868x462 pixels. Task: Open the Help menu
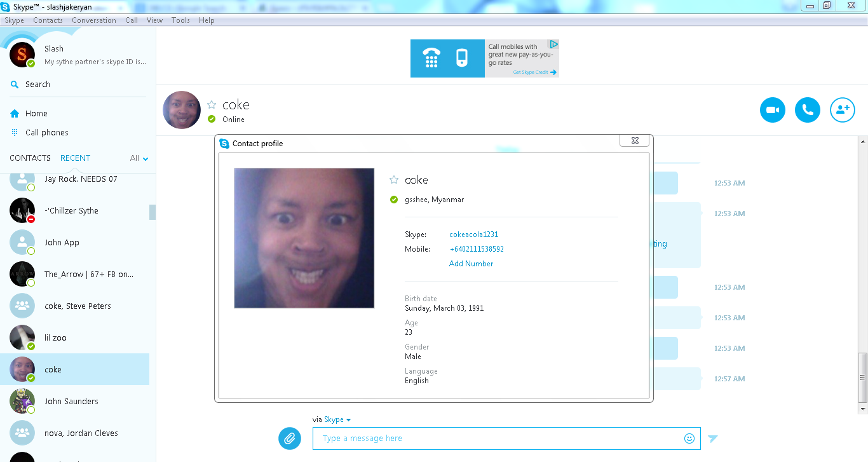(x=207, y=20)
